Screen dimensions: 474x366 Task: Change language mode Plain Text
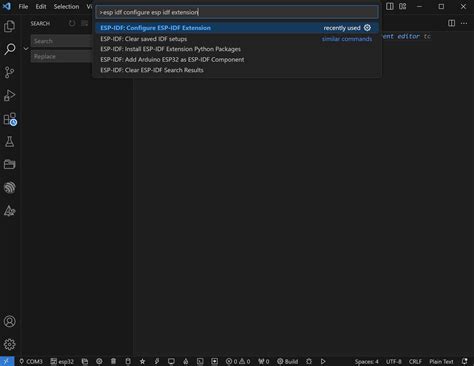click(x=441, y=361)
